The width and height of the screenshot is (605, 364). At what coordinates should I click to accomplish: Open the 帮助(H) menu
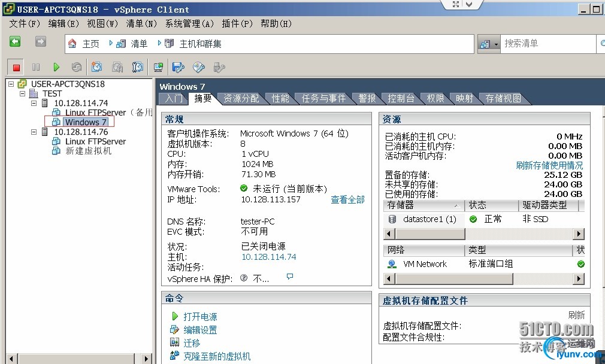click(276, 23)
